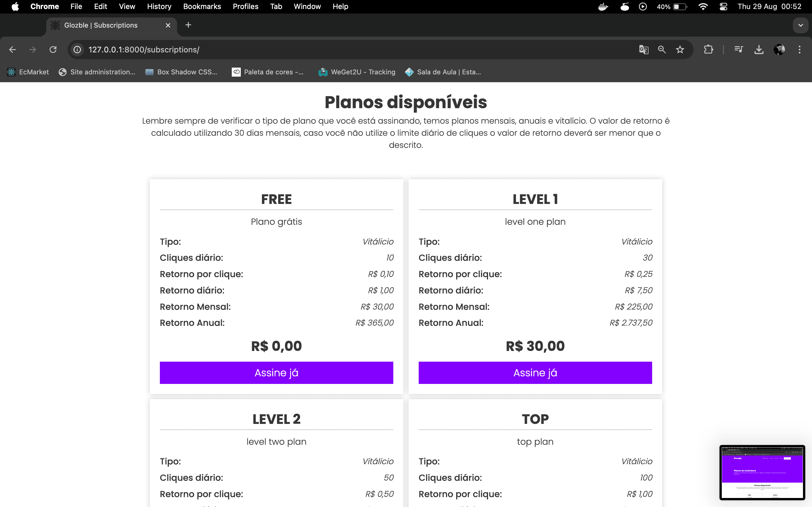
Task: Bookmark this page with the star icon
Action: click(680, 50)
